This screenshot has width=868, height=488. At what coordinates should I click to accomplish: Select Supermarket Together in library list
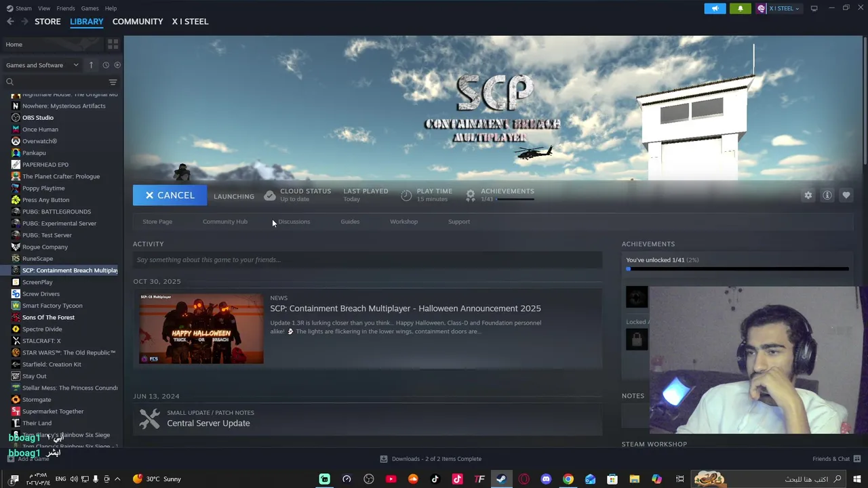53,411
